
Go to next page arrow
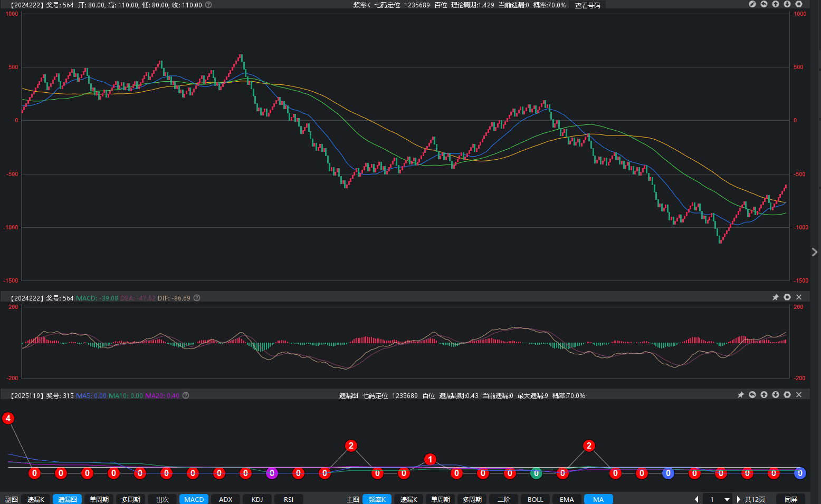click(x=738, y=499)
